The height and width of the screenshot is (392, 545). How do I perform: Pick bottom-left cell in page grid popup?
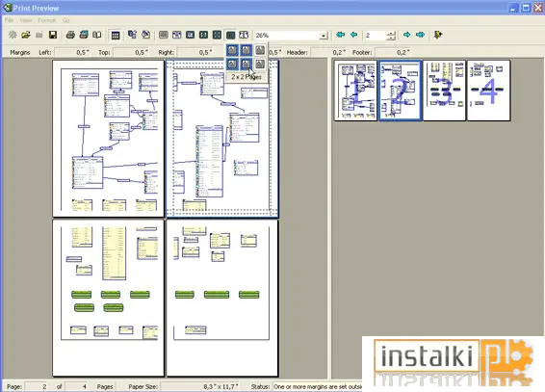pyautogui.click(x=232, y=64)
